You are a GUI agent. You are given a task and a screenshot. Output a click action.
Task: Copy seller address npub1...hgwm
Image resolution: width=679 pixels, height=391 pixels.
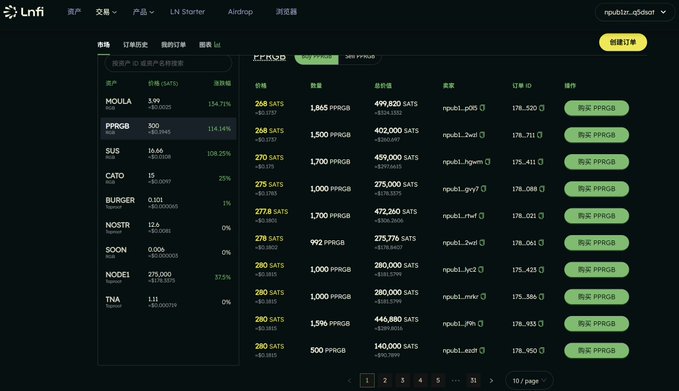coord(488,162)
